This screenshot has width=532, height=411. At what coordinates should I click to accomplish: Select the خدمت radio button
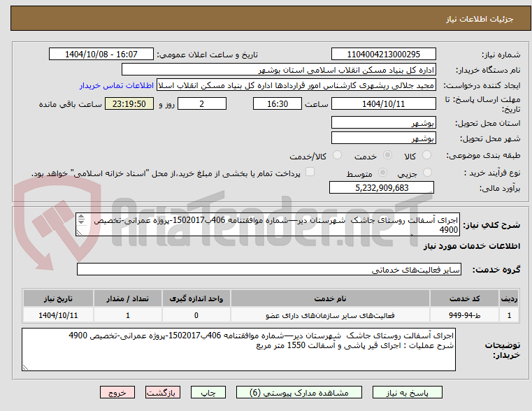point(387,155)
